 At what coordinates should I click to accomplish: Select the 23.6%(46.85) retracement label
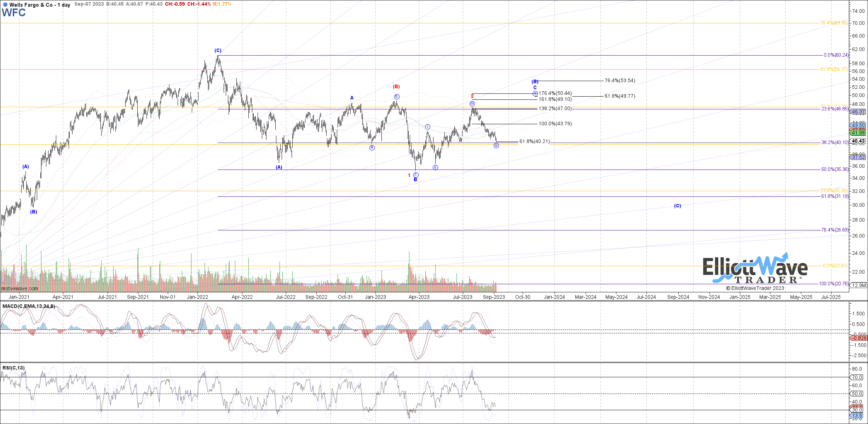click(835, 109)
